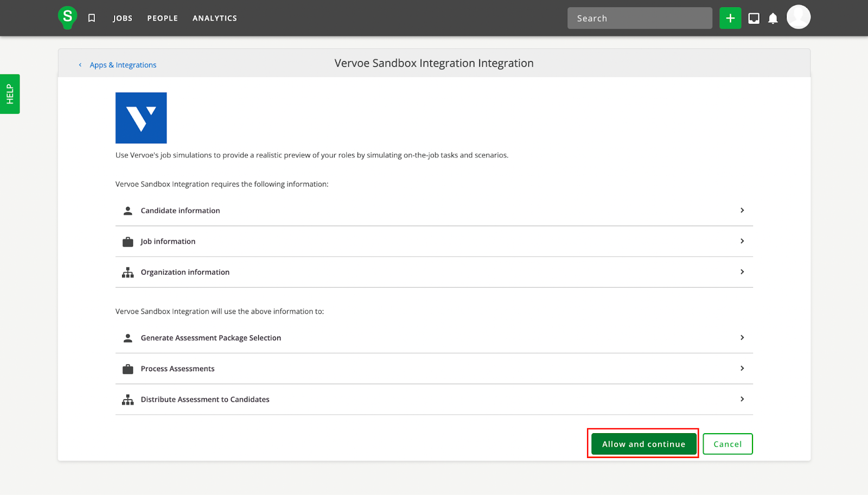Open the green plus create button
This screenshot has height=495, width=868.
(x=730, y=18)
